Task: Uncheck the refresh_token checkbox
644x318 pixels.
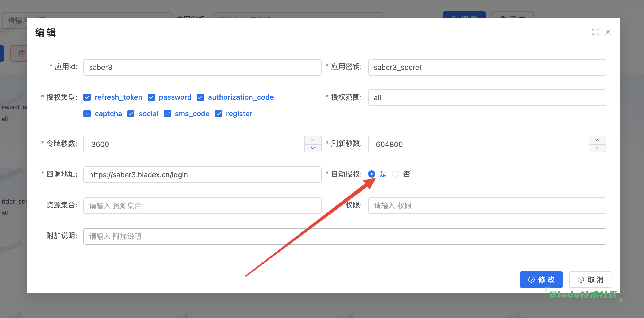Action: click(87, 97)
